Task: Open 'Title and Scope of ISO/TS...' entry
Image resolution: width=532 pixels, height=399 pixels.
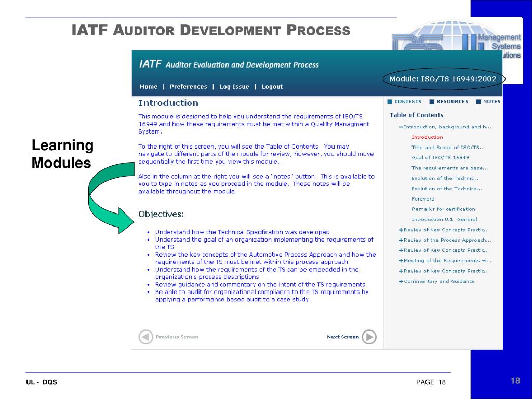Action: tap(448, 147)
